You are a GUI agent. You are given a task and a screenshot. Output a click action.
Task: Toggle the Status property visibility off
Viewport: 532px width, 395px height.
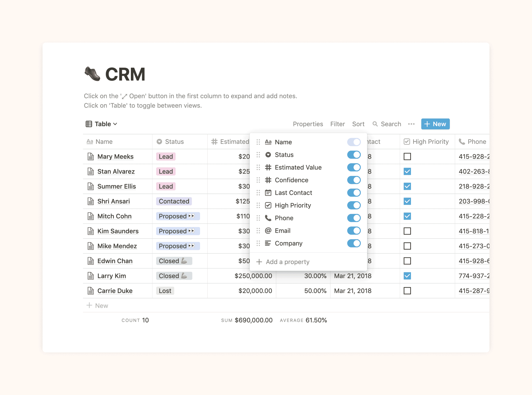click(x=354, y=154)
